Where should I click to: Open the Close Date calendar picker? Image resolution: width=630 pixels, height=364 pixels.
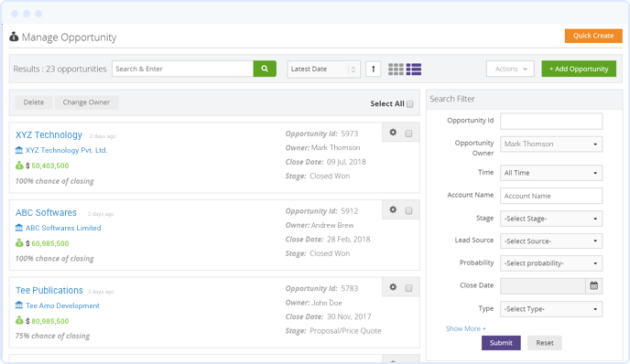(x=594, y=285)
